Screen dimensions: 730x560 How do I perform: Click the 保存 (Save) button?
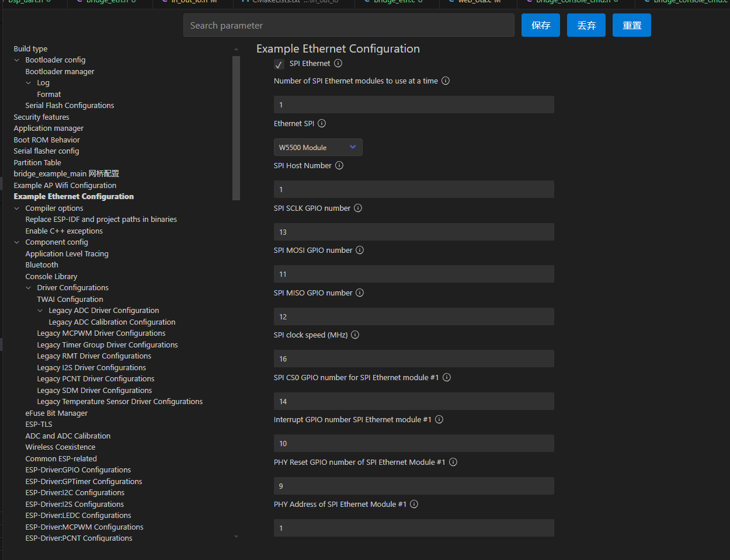[541, 25]
